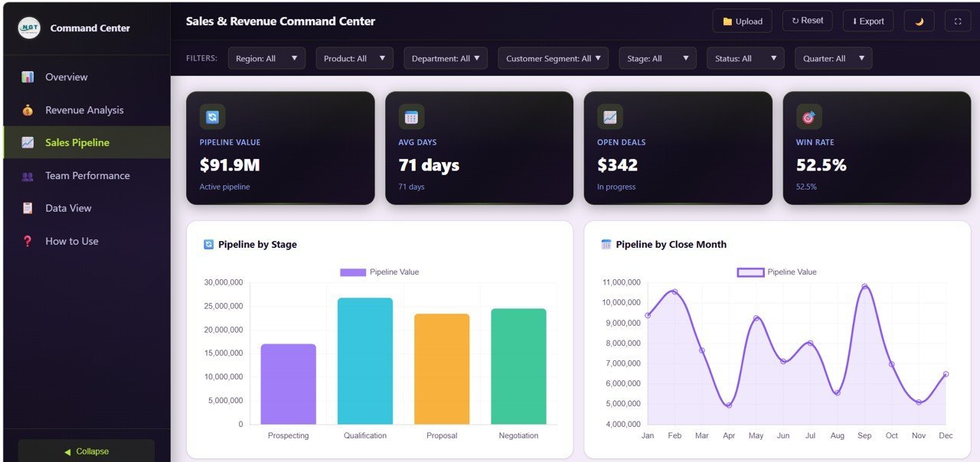
Task: Select the Revenue Analysis money bag icon
Action: click(29, 110)
